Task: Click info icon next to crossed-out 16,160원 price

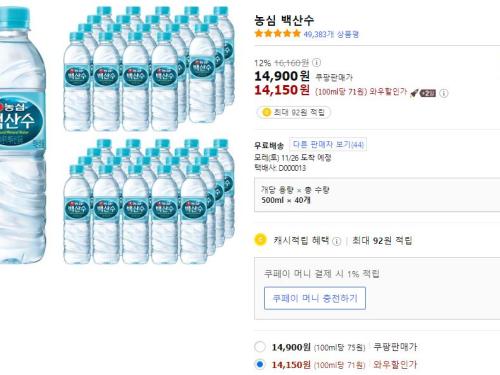Action: click(317, 63)
